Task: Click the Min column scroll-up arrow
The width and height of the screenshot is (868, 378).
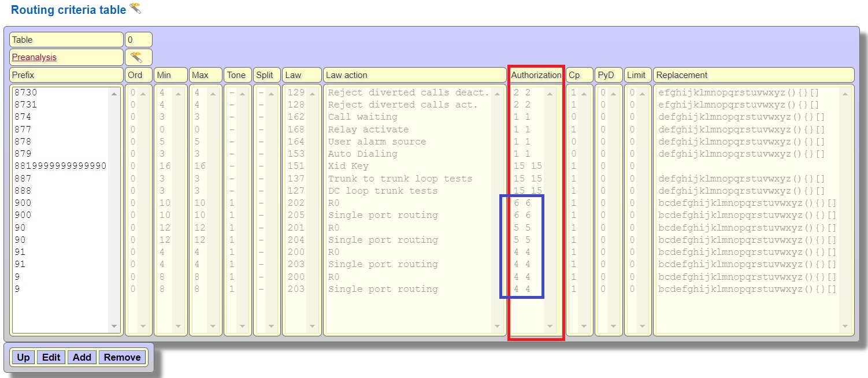Action: tap(179, 94)
